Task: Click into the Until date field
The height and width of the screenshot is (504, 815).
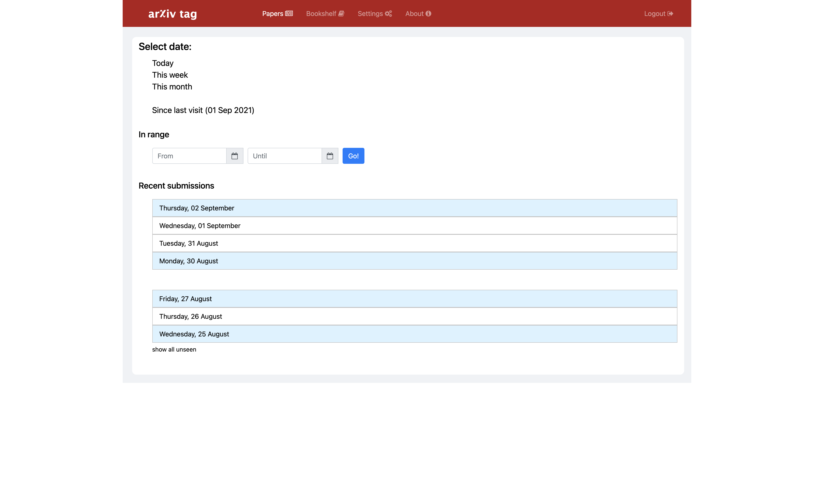Action: (284, 156)
